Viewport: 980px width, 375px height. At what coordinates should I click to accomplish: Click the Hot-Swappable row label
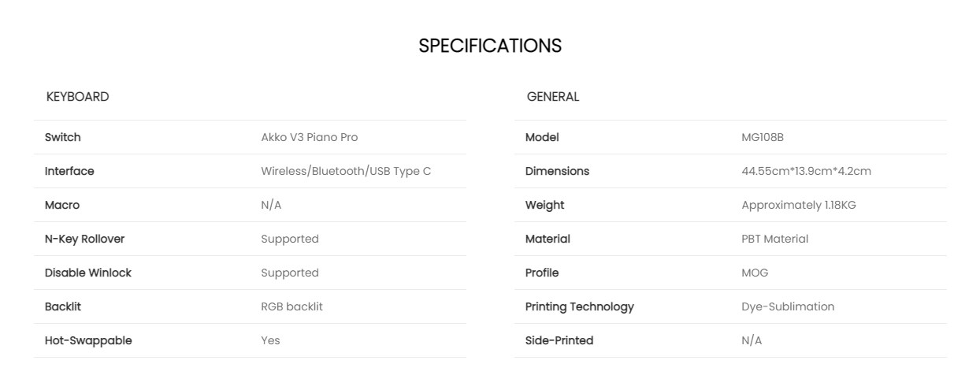[x=88, y=340]
